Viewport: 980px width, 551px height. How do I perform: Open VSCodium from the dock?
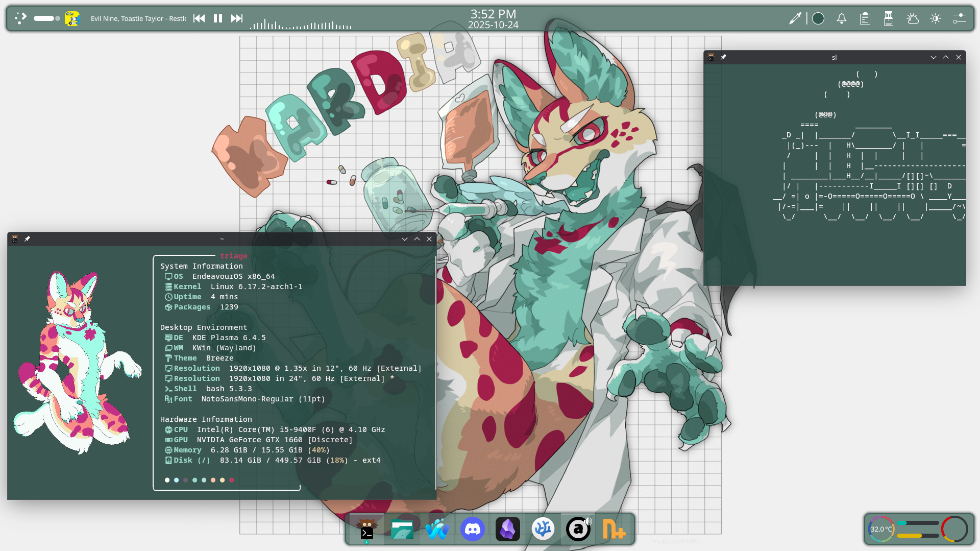point(543,529)
